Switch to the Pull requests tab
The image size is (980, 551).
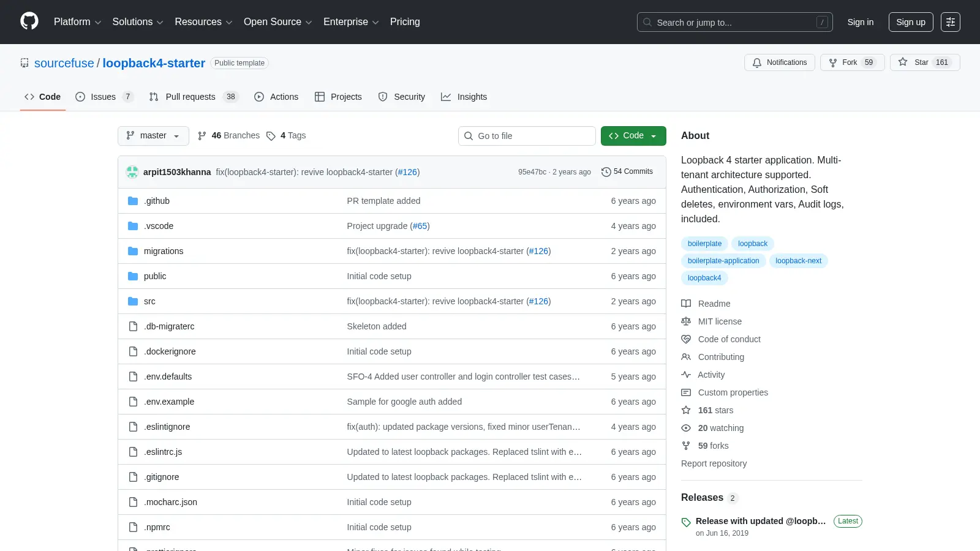click(x=193, y=97)
